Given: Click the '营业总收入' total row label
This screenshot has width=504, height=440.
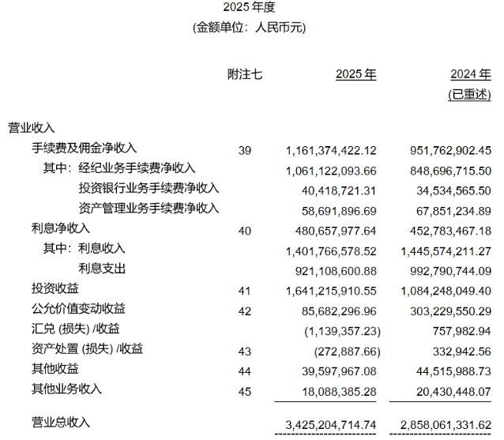Looking at the screenshot, I should pyautogui.click(x=61, y=423).
